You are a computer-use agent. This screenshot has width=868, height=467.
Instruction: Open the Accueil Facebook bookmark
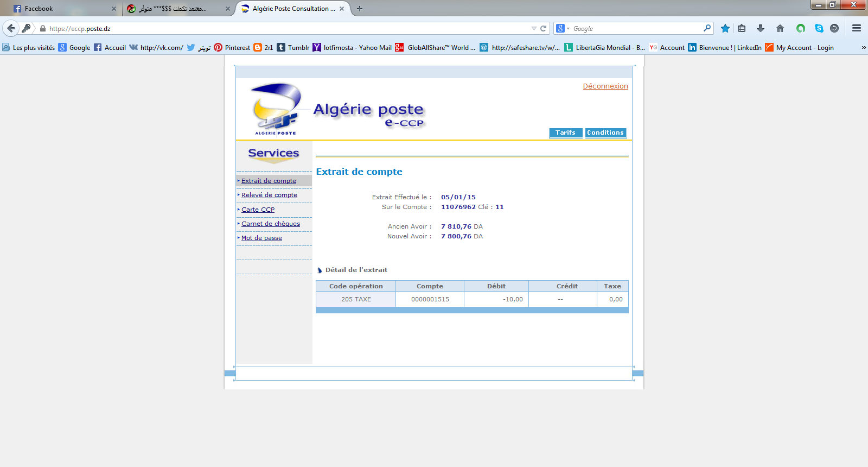point(110,48)
